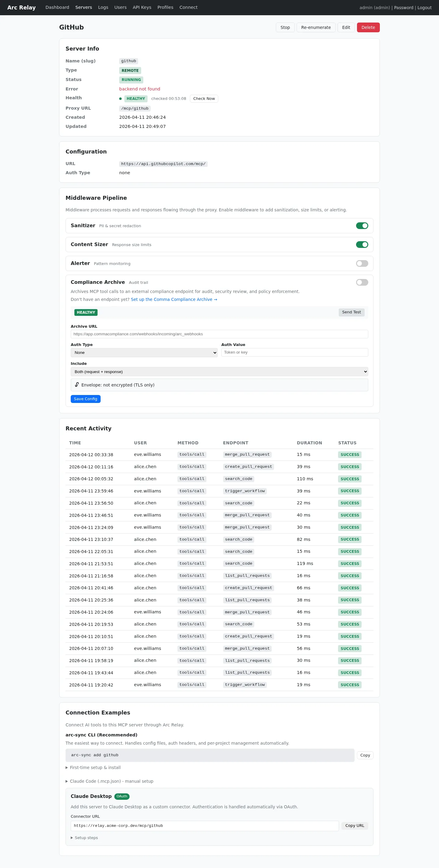Click the arc-sync add github command text

click(x=95, y=755)
